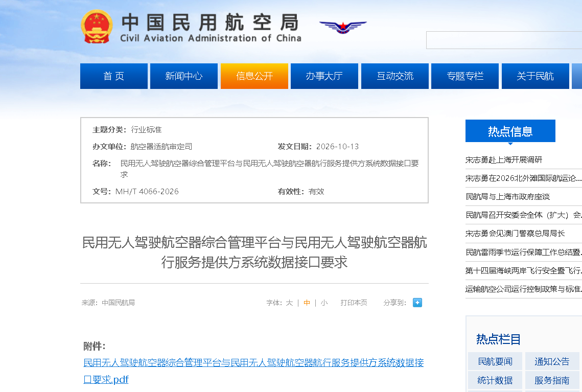Open news link about 2026北外滩国际航运论坛
The height and width of the screenshot is (392, 582).
[523, 178]
